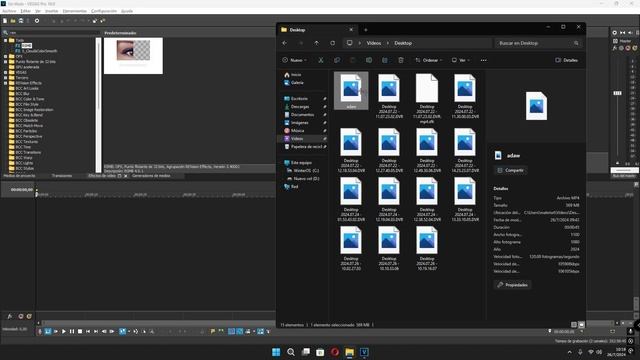The image size is (640, 360).
Task: Switch to the Transiciones tab in VEGAS
Action: 62,176
